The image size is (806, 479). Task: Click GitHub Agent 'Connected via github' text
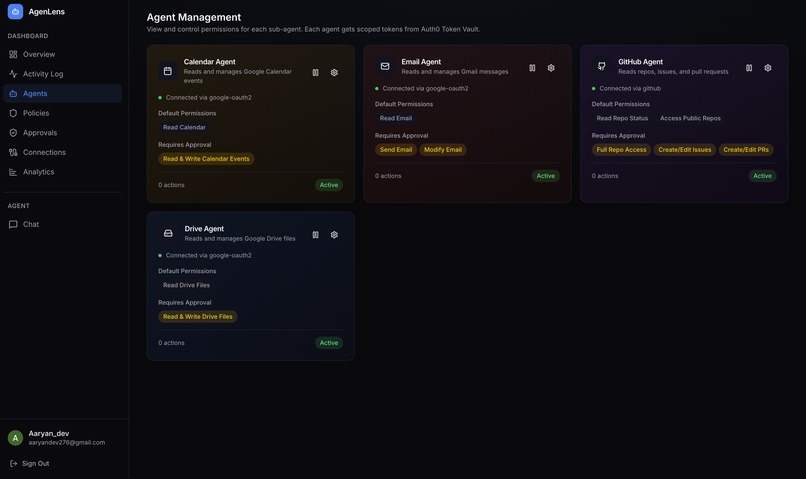630,88
